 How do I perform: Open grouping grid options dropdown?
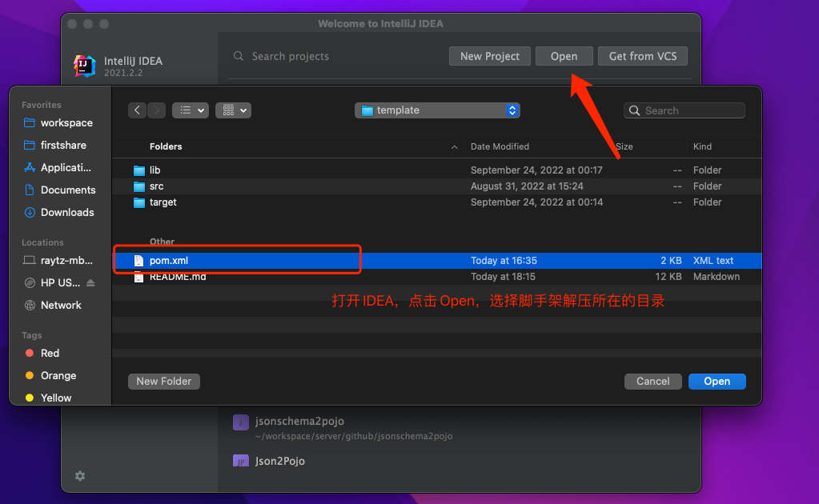click(234, 110)
